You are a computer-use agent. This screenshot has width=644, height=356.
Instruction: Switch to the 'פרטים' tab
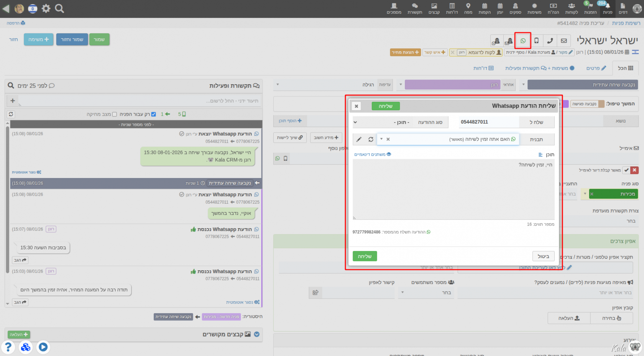596,68
